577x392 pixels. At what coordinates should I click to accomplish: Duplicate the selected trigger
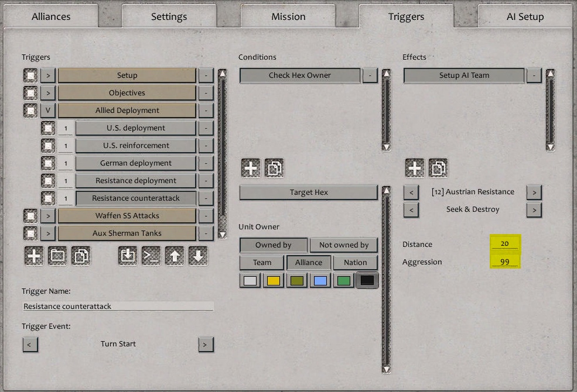pyautogui.click(x=81, y=256)
